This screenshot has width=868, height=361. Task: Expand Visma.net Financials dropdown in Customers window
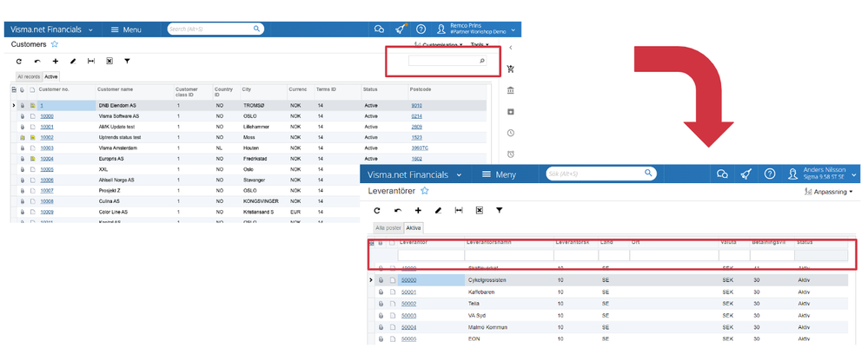click(x=90, y=30)
